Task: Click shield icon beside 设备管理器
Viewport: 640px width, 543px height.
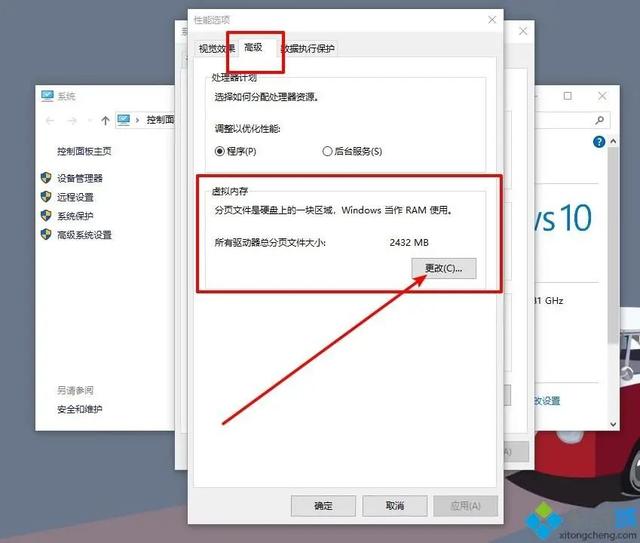Action: [x=46, y=178]
